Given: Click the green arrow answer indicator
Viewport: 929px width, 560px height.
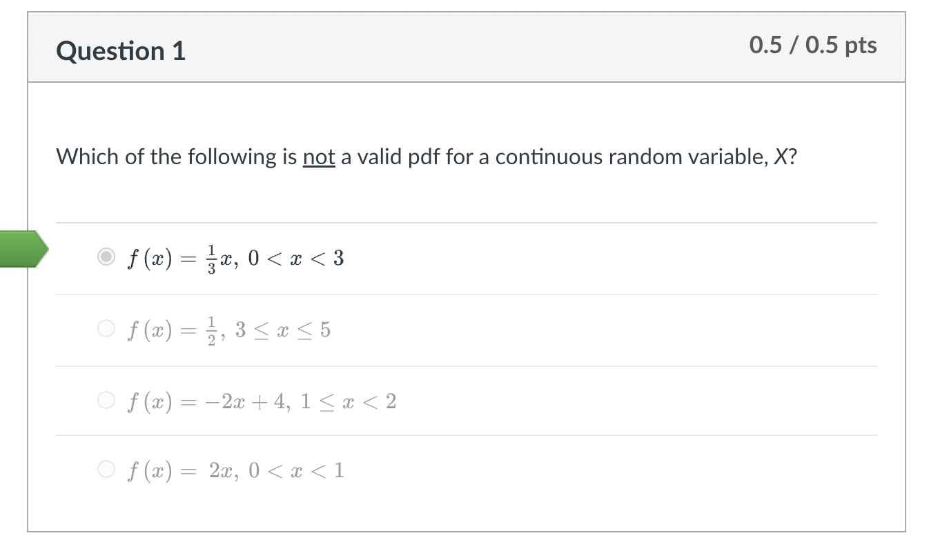Looking at the screenshot, I should [23, 250].
